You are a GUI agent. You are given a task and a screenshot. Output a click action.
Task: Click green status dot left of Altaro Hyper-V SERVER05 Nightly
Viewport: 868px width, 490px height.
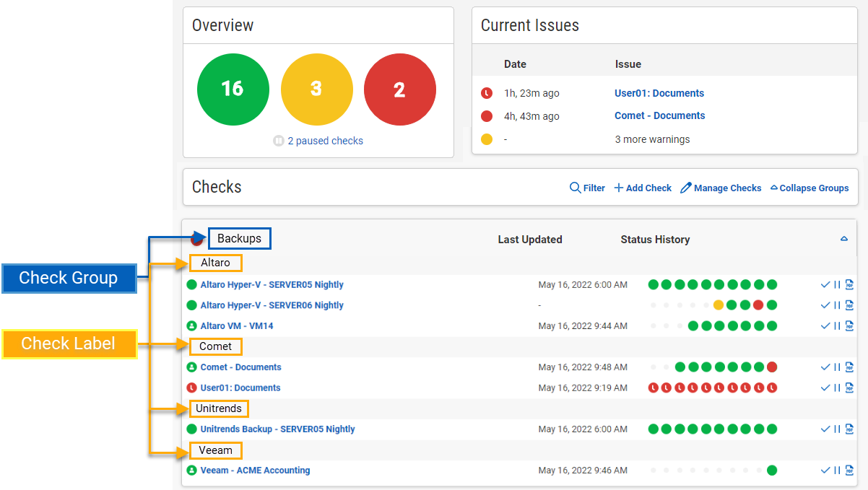click(192, 284)
